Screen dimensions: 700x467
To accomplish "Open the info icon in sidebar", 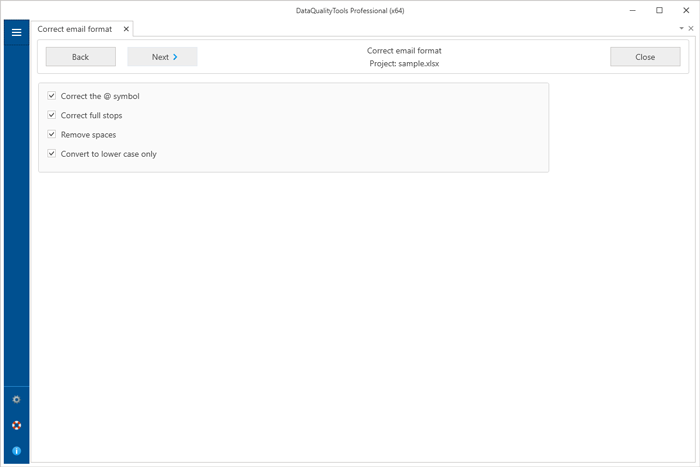I will 17,451.
